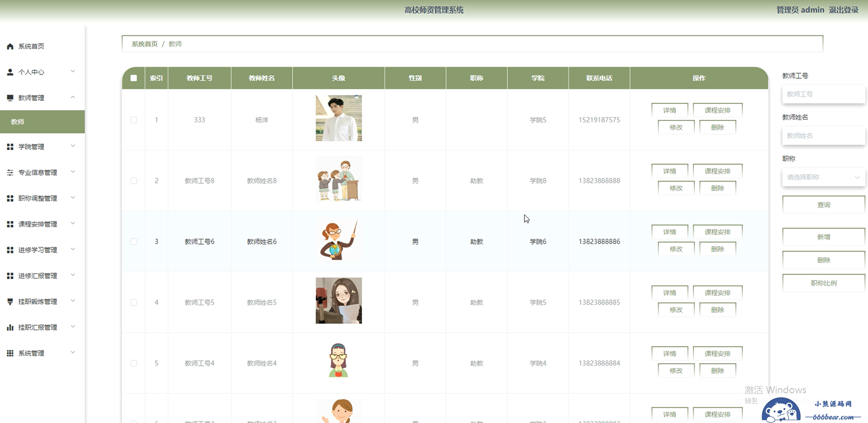The width and height of the screenshot is (868, 423).
Task: Collapse the 教师管理 menu chevron
Action: tap(73, 97)
